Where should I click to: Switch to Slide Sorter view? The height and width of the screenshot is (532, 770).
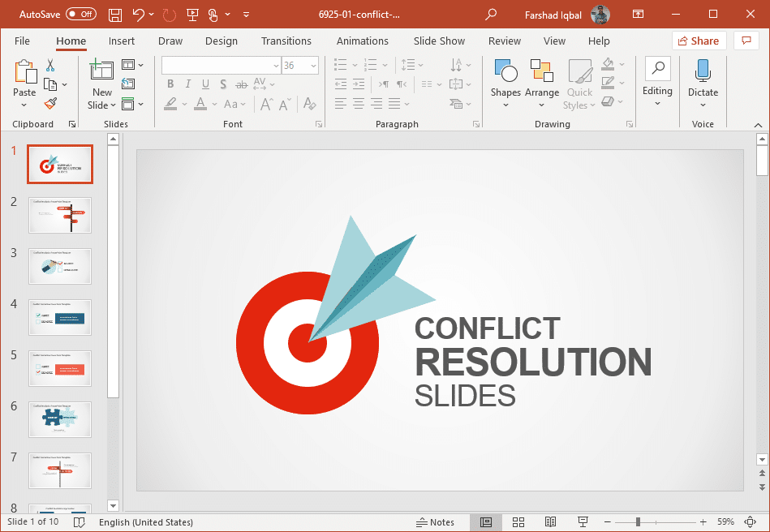click(x=518, y=522)
